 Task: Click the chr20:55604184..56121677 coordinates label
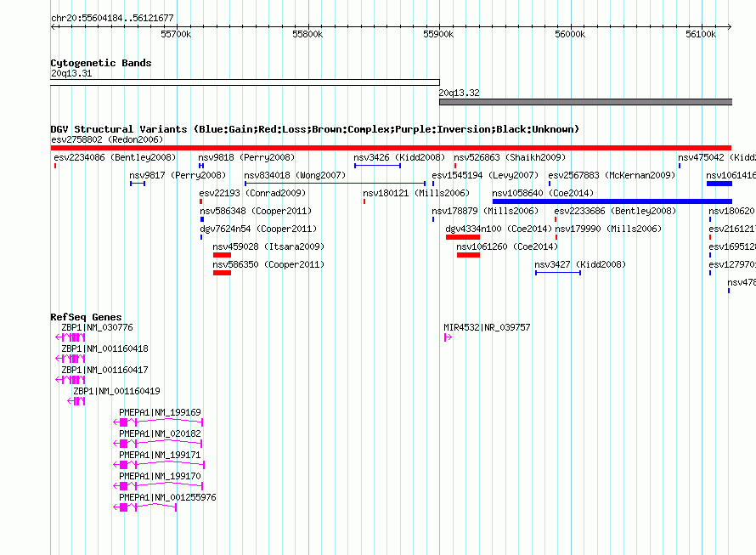[x=112, y=18]
